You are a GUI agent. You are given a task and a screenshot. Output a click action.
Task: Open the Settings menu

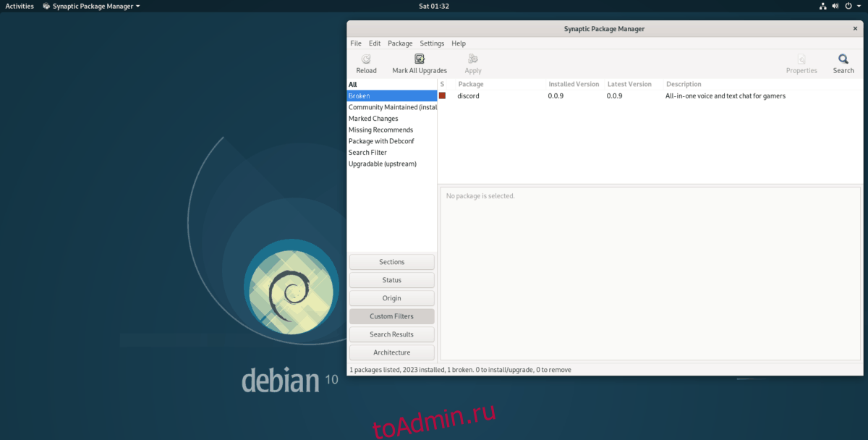[432, 43]
